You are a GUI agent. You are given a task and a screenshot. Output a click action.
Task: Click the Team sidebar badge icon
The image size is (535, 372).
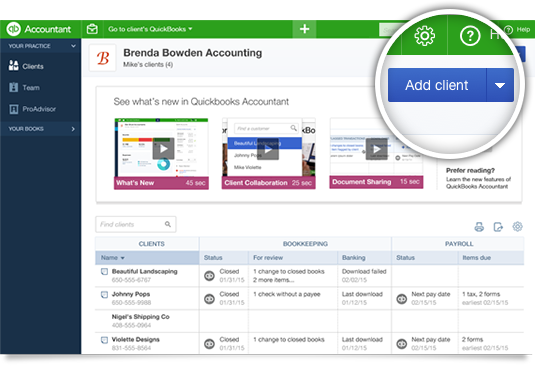14,87
